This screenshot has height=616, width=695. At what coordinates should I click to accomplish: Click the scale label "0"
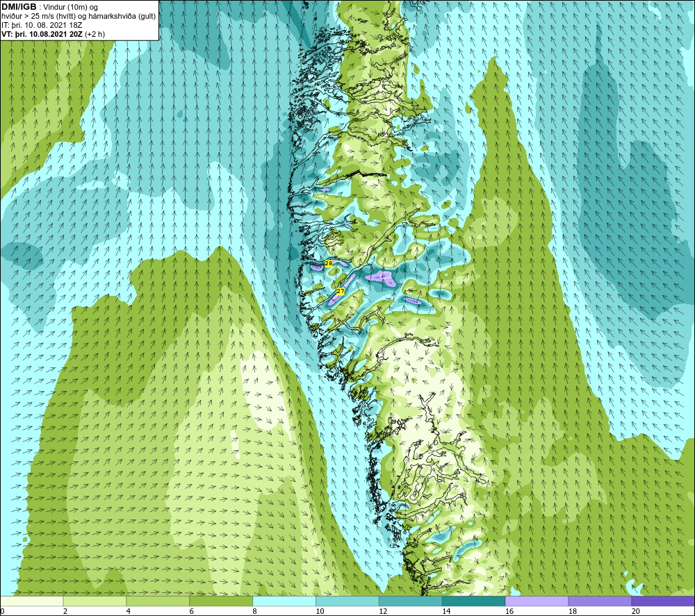tap(2, 611)
